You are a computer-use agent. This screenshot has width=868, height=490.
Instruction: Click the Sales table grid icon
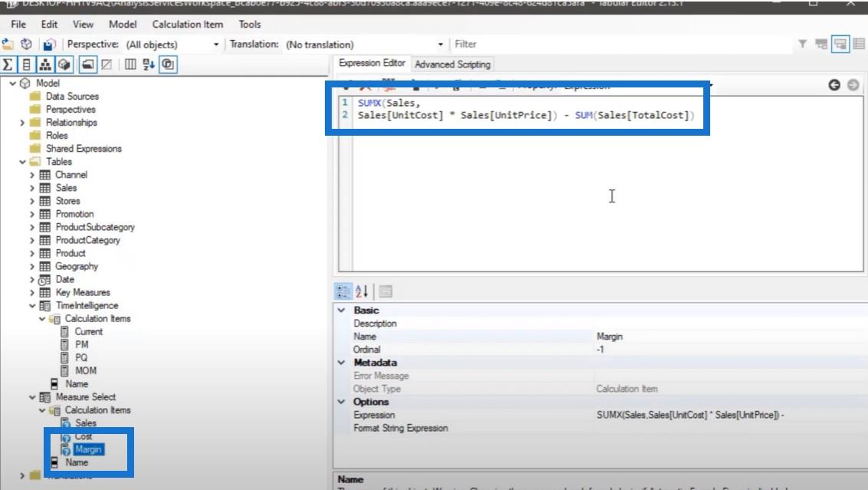point(45,188)
